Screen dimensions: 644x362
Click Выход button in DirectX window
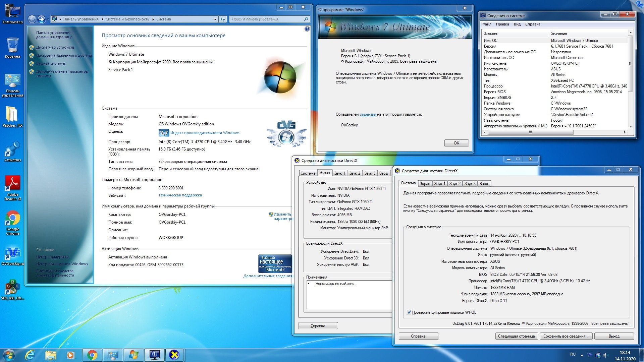614,336
